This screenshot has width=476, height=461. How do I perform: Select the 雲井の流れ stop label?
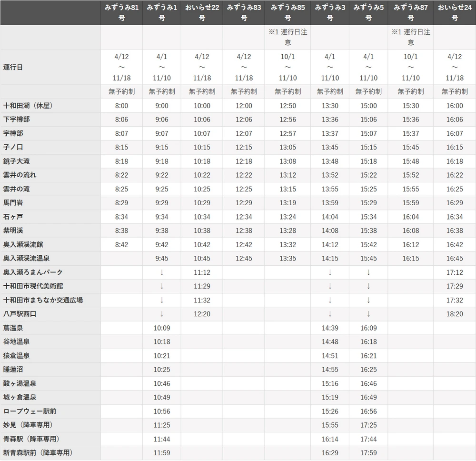20,175
